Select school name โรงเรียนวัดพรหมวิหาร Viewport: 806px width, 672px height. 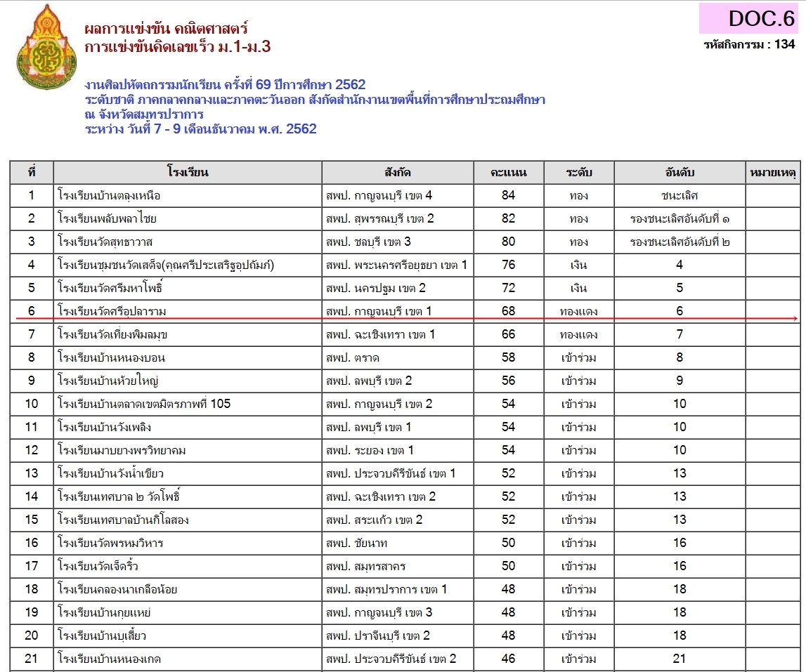click(x=110, y=543)
